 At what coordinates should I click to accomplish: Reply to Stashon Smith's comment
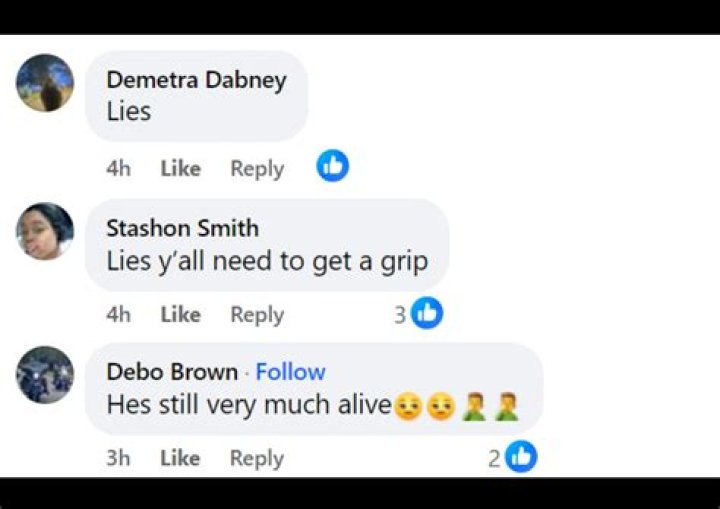click(257, 315)
